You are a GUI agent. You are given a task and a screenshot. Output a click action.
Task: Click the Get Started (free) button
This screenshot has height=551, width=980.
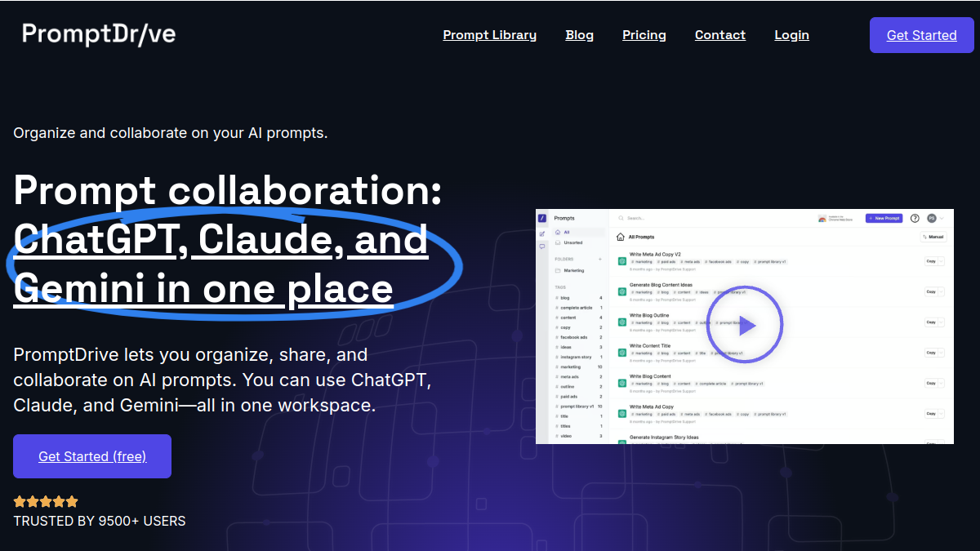(x=92, y=456)
